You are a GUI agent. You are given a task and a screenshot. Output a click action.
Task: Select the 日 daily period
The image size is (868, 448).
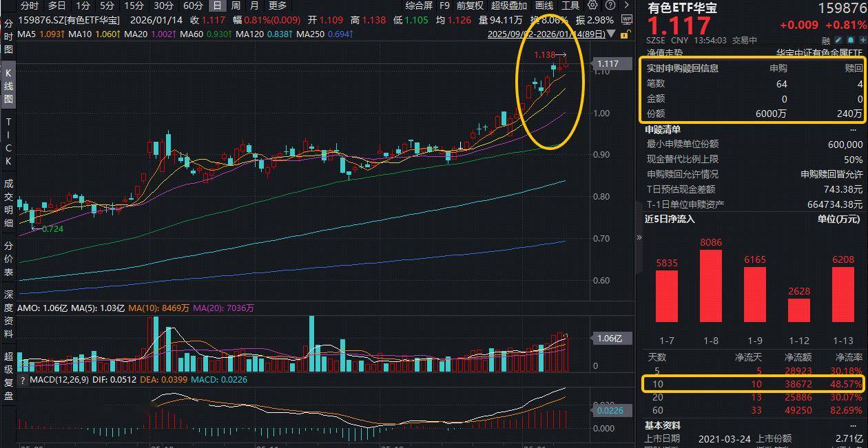(217, 5)
